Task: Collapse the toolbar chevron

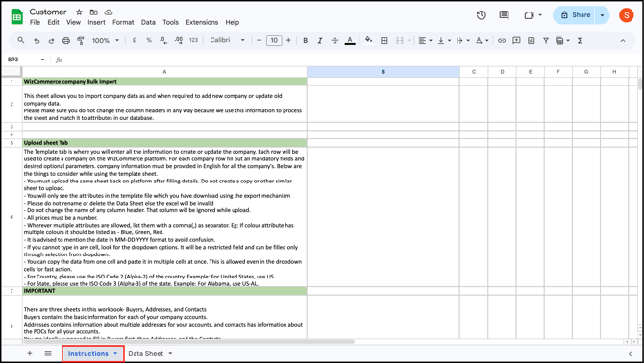Action: 623,40
